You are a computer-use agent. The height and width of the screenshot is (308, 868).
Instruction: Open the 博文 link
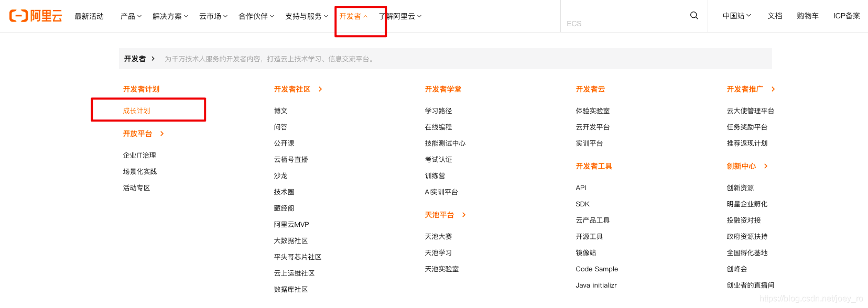[x=281, y=111]
